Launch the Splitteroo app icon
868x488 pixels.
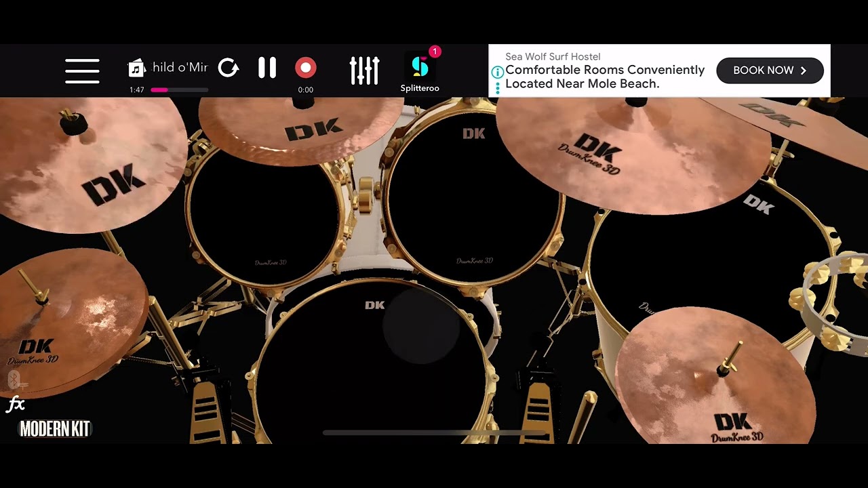420,67
